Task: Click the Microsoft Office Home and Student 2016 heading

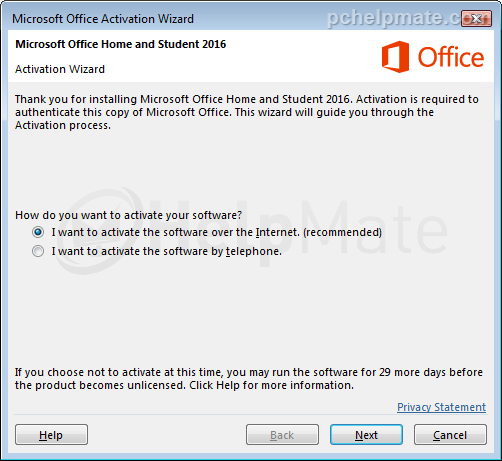Action: tap(121, 44)
